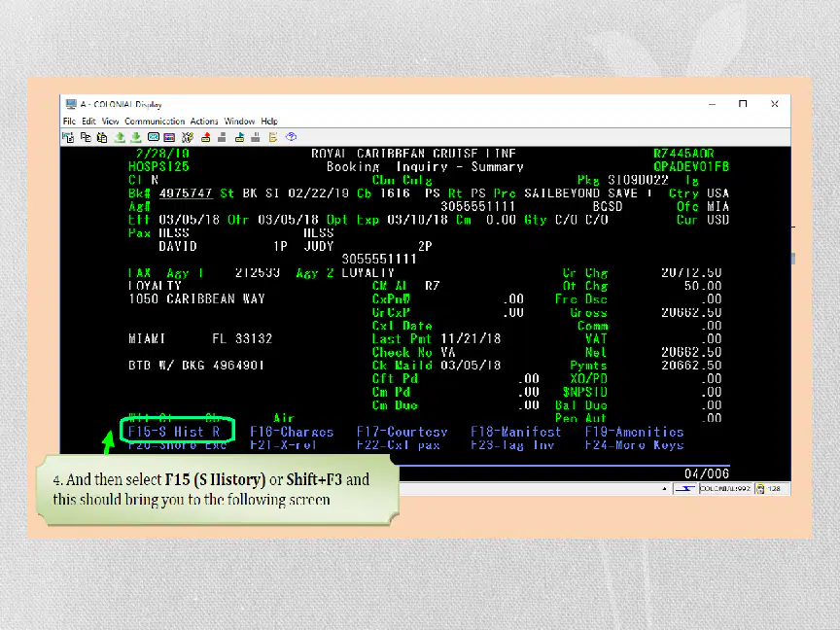Image resolution: width=840 pixels, height=630 pixels.
Task: Select F19-Amenities function key
Action: pyautogui.click(x=634, y=432)
